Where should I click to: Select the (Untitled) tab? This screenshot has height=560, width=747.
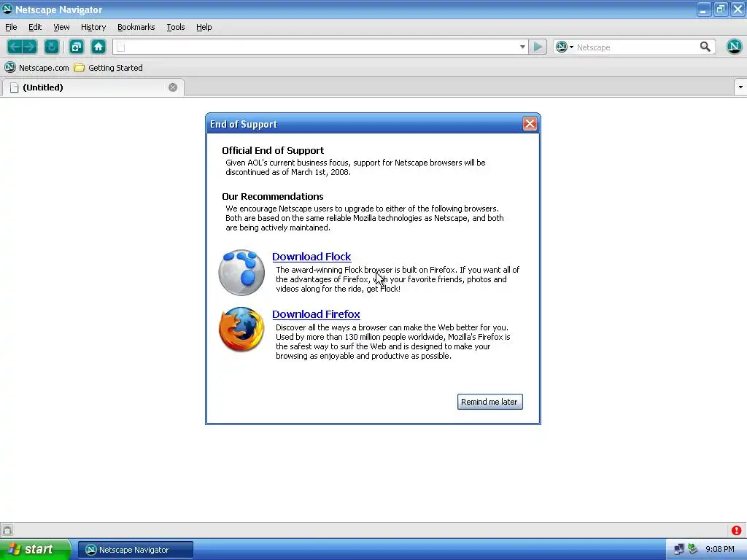[93, 87]
